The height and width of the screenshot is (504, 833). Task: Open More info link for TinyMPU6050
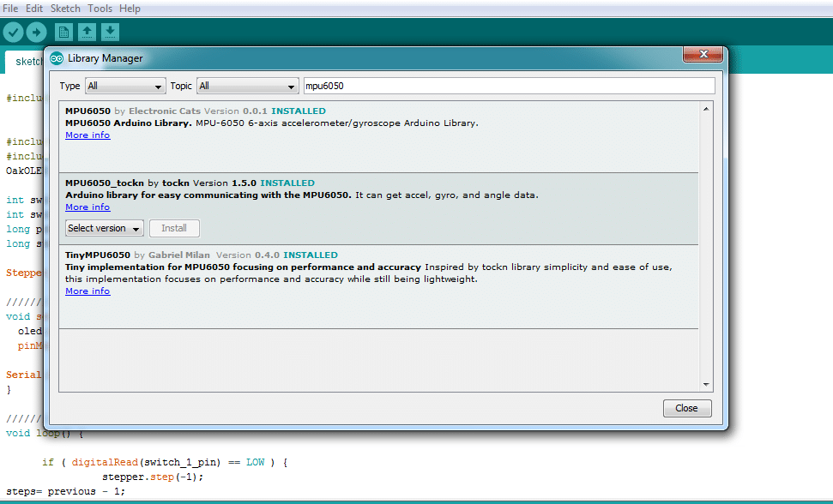(x=88, y=291)
